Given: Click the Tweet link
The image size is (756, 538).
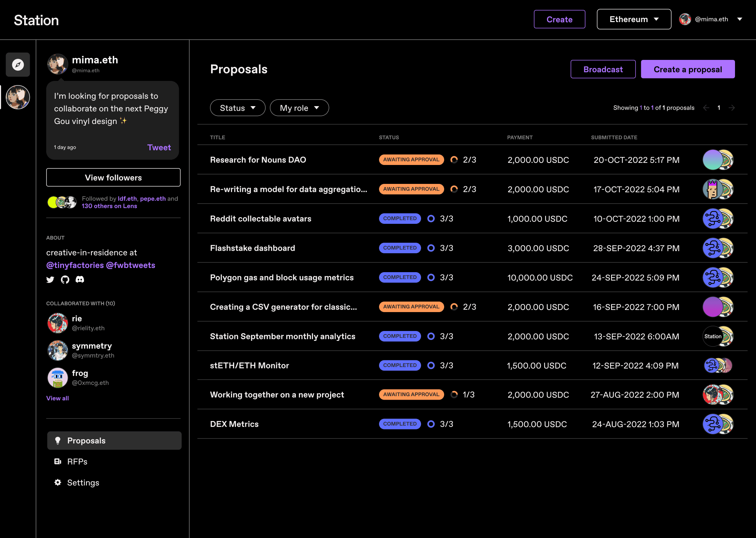Looking at the screenshot, I should click(x=159, y=147).
